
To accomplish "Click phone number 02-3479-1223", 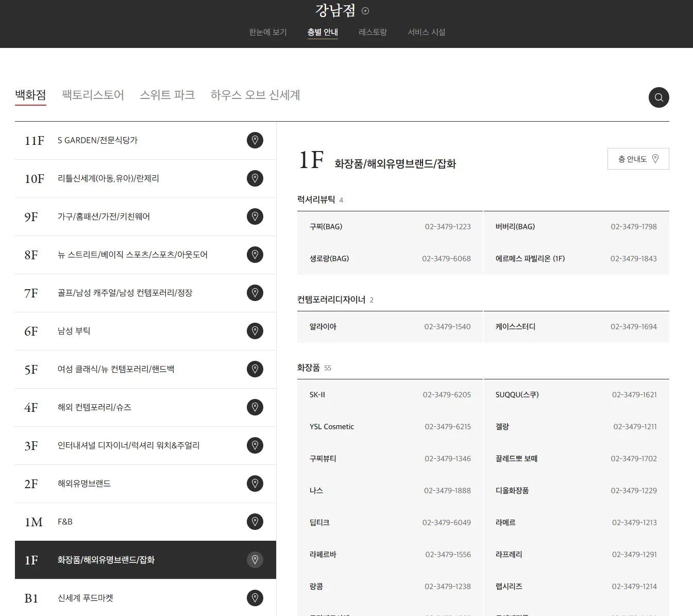I will [448, 226].
